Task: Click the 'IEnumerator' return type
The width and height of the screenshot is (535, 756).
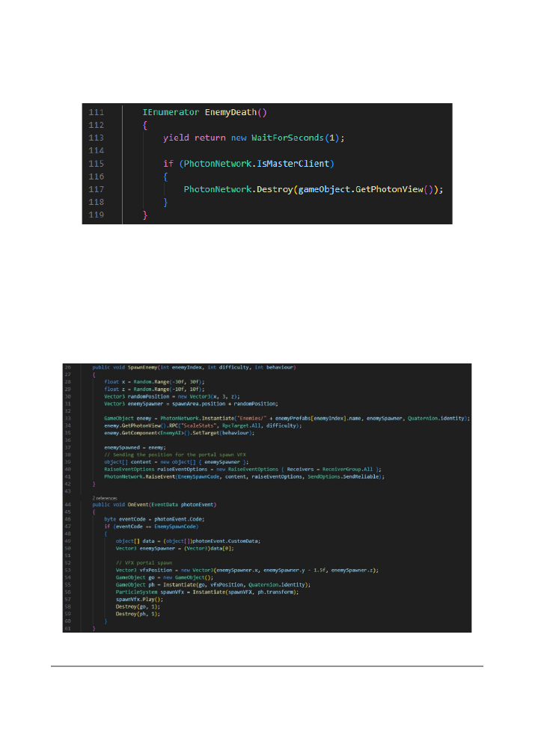Action: (x=171, y=112)
